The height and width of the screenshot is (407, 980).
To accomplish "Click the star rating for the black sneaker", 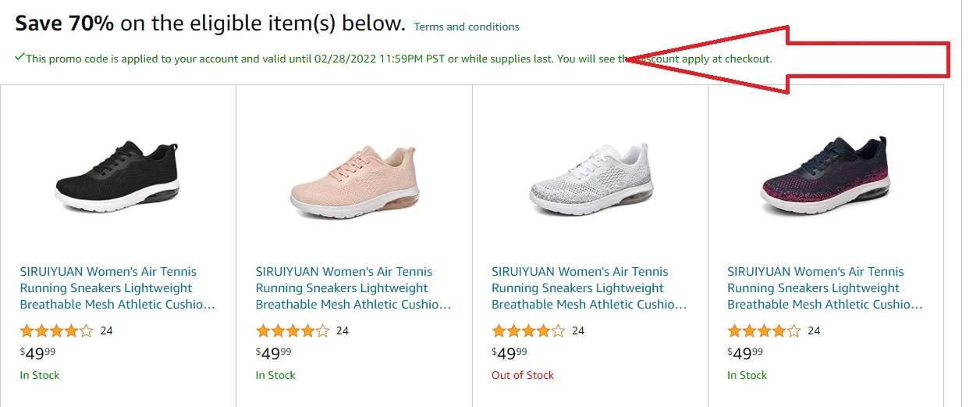I will click(x=57, y=330).
